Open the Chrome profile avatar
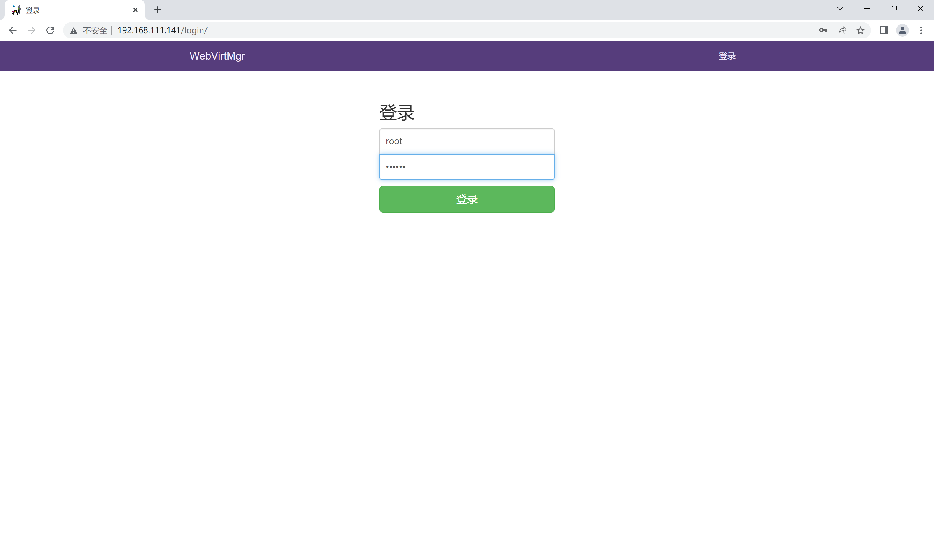Image resolution: width=934 pixels, height=560 pixels. pos(902,30)
